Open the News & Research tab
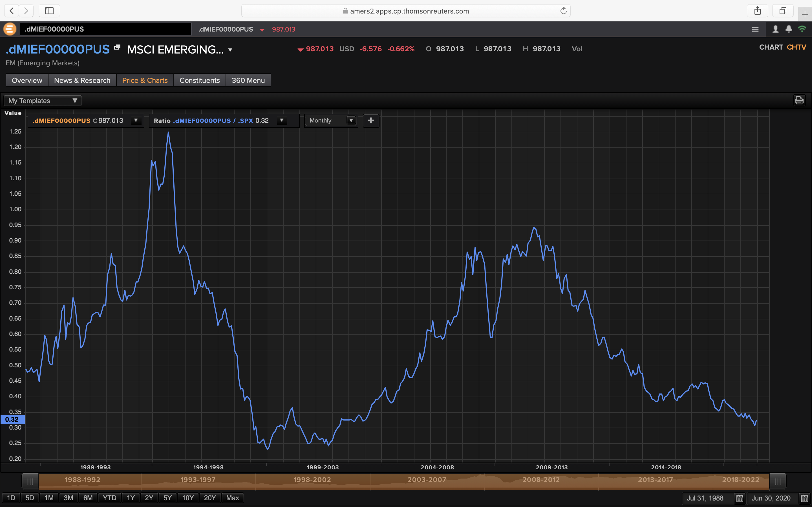 pos(82,81)
